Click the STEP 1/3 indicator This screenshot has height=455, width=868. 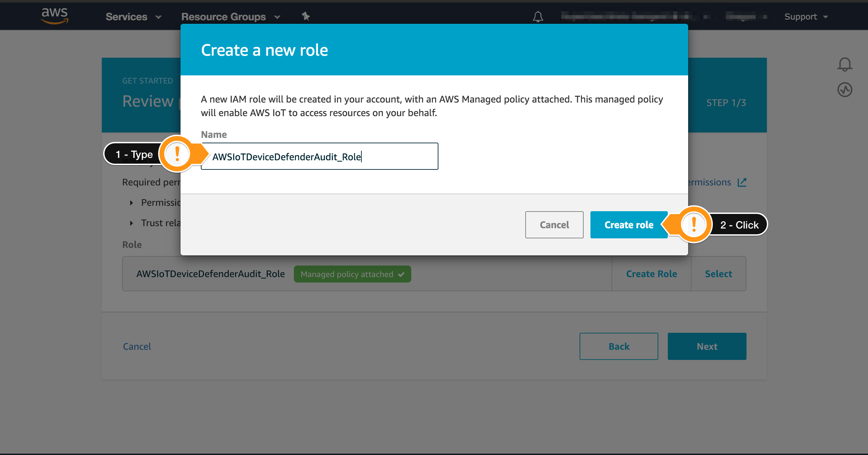point(726,103)
